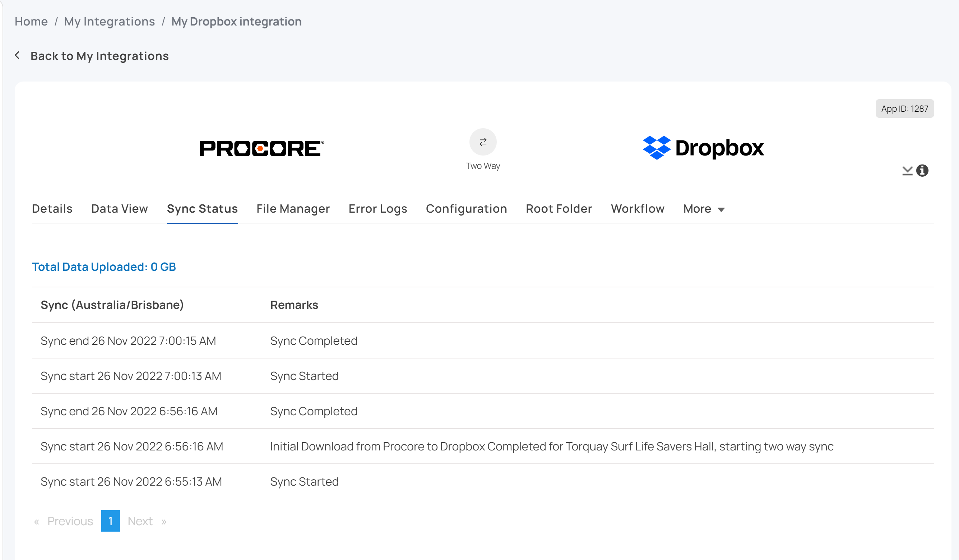
Task: Open the Data View tab
Action: tap(120, 209)
